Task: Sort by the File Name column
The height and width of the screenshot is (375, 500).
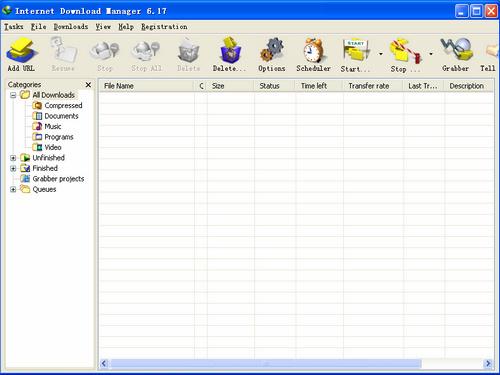Action: click(147, 86)
